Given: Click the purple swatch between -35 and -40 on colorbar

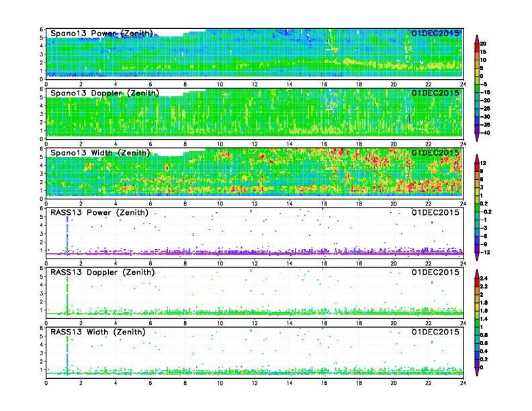Looking at the screenshot, I should click(477, 129).
